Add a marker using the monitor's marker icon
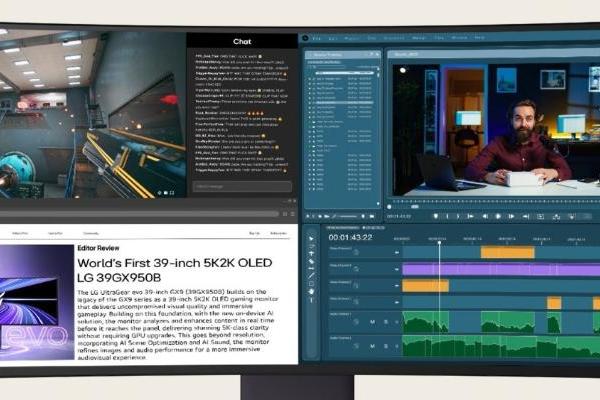 click(435, 216)
